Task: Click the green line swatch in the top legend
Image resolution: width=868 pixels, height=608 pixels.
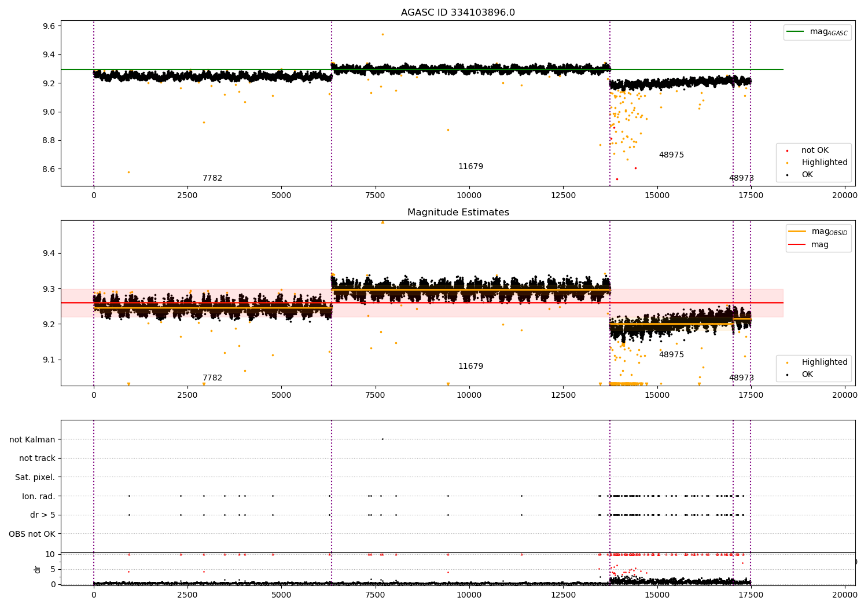Action: (796, 32)
